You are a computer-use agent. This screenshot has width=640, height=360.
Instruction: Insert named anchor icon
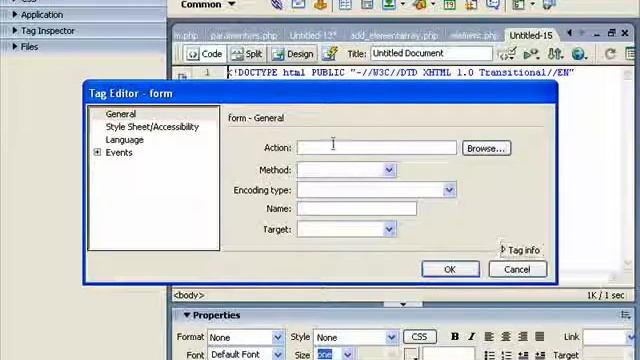(x=320, y=4)
